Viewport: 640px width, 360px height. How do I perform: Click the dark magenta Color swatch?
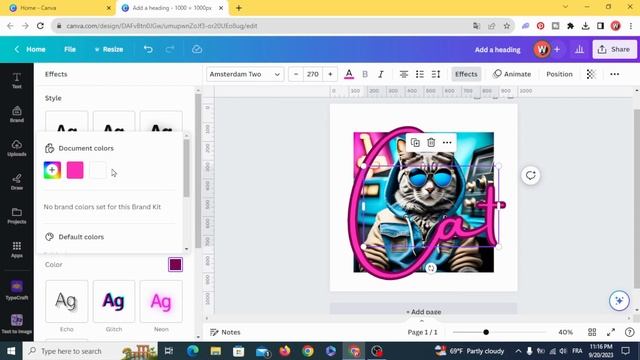point(176,264)
